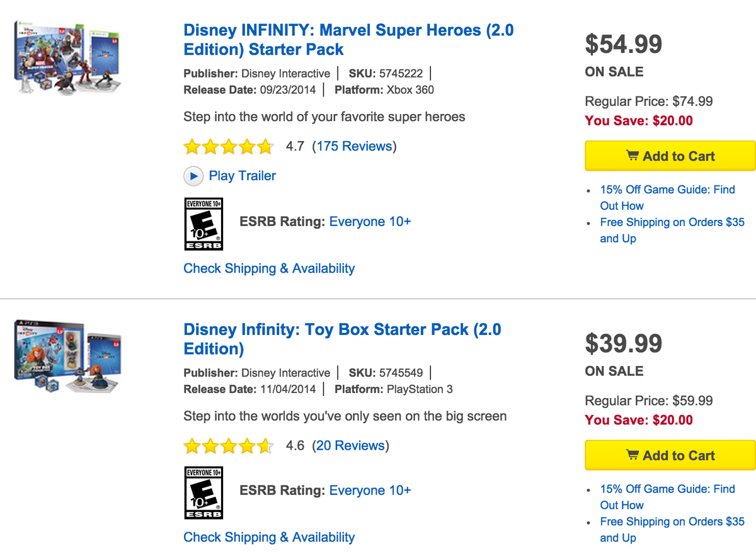Click the Play Trailer circular play icon

tap(193, 176)
